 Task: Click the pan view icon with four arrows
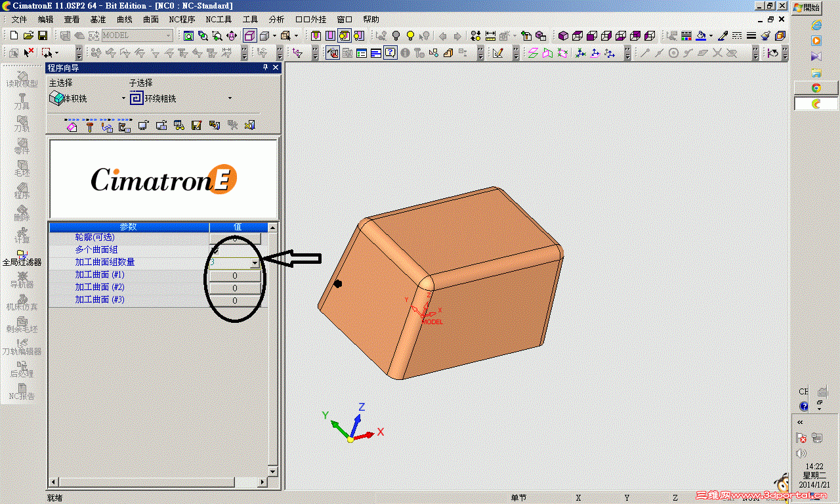click(232, 35)
